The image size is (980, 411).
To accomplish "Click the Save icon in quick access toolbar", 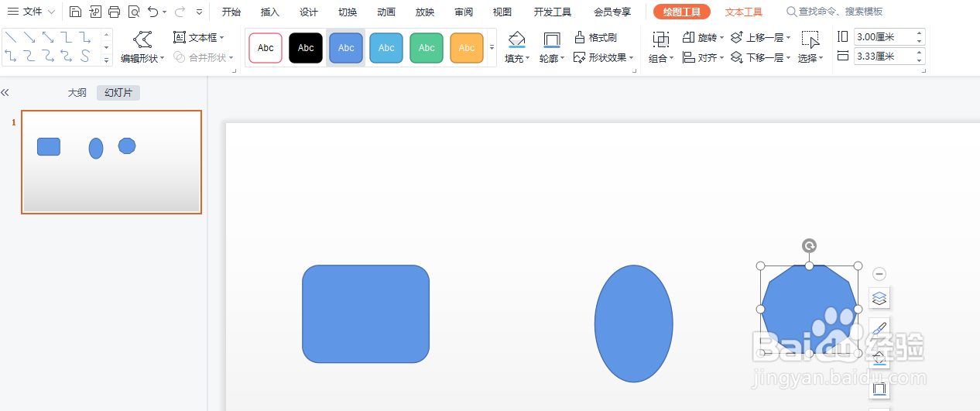I will point(75,12).
